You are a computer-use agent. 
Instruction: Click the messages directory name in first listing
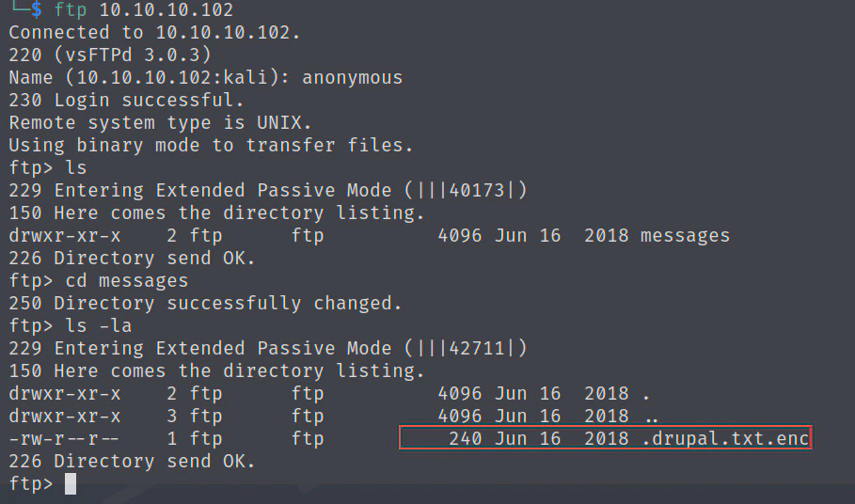click(x=685, y=235)
